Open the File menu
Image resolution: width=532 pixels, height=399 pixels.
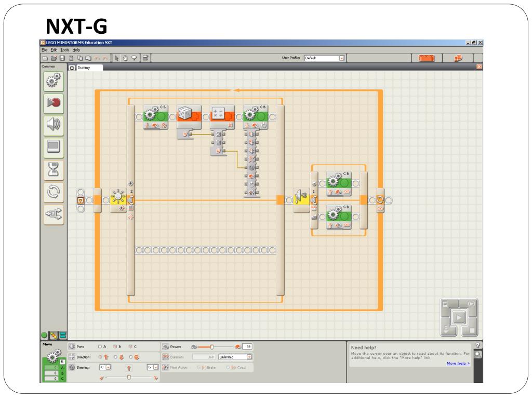45,50
